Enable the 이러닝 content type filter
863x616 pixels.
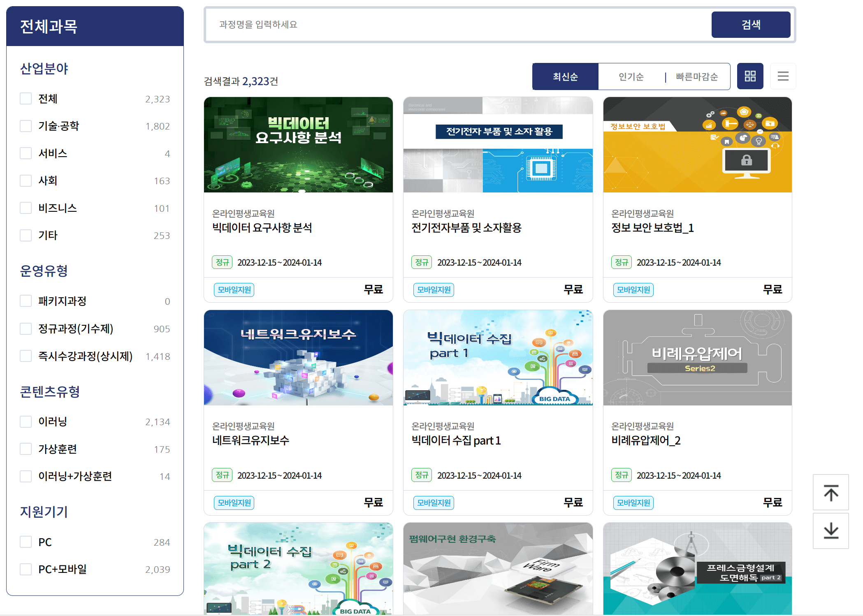point(26,421)
